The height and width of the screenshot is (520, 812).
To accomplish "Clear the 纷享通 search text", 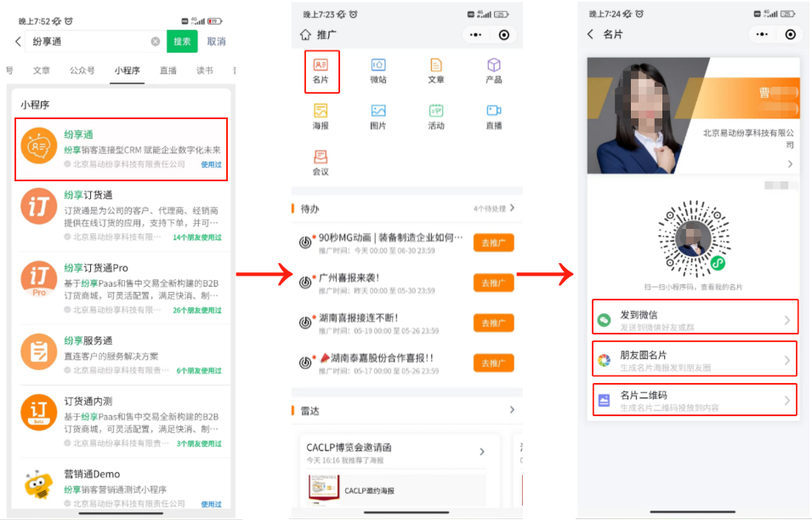I will [x=156, y=42].
